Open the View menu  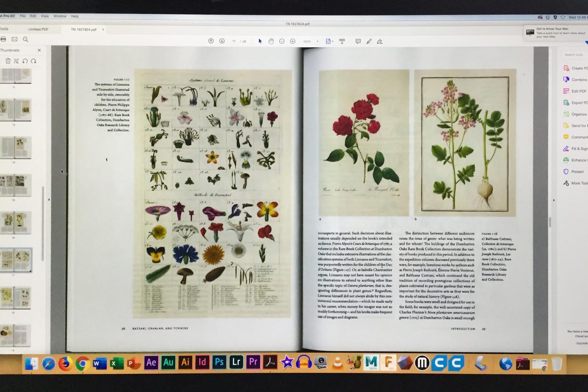point(45,16)
